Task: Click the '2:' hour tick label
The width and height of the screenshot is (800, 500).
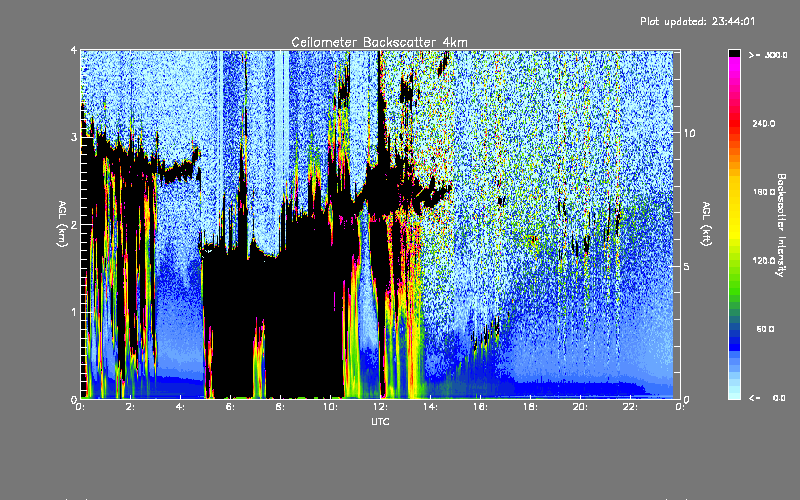Action: coord(131,407)
